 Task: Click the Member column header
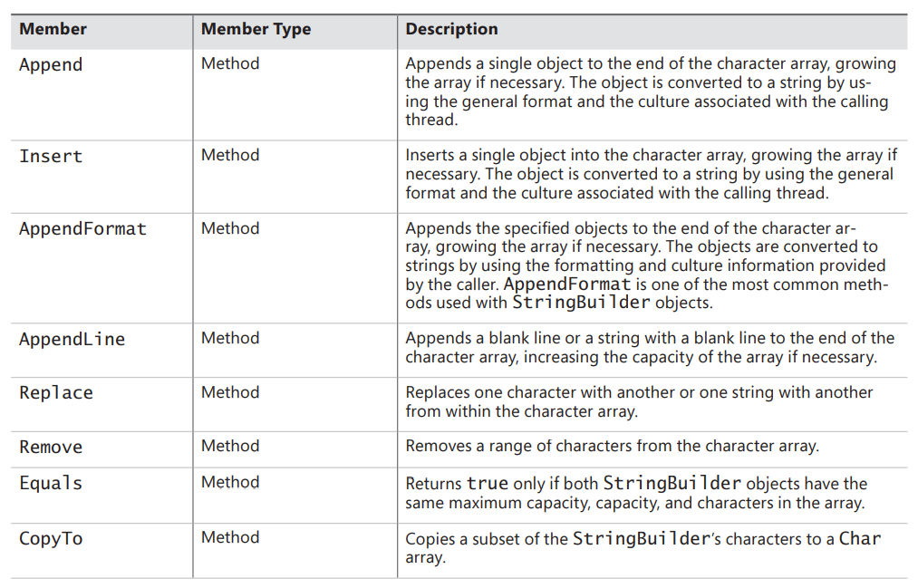point(53,29)
